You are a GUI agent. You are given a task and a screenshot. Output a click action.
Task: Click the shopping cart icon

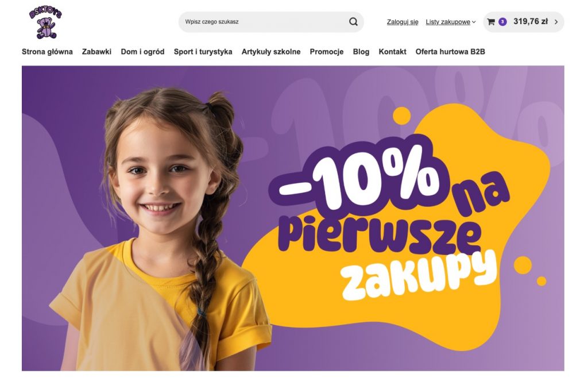point(491,22)
